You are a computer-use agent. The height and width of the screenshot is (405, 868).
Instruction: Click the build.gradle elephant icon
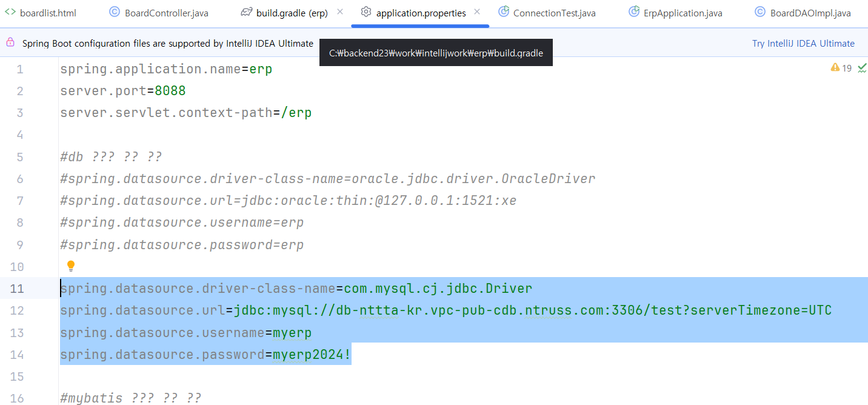coord(246,12)
